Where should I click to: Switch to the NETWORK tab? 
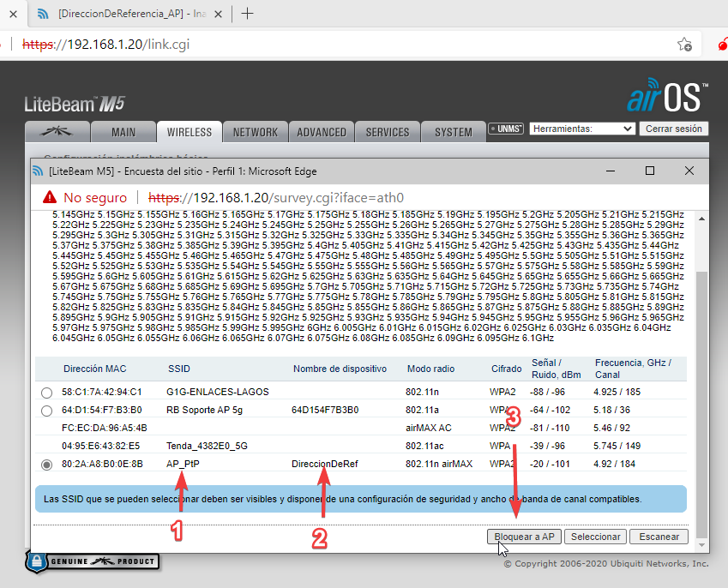click(x=256, y=132)
